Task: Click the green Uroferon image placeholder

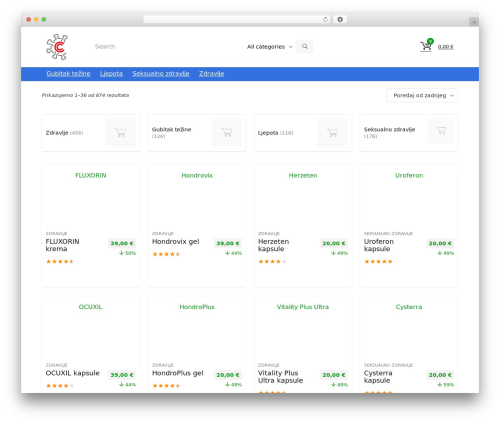Action: [x=409, y=175]
